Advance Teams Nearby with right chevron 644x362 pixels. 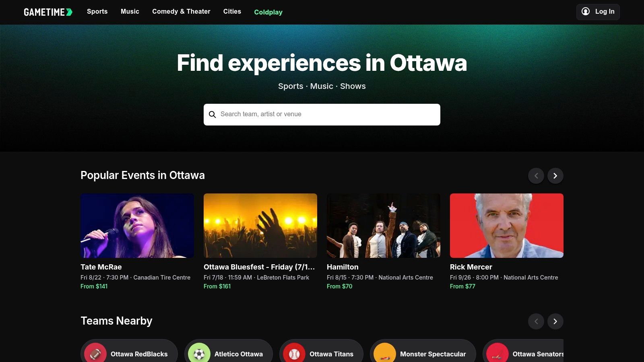pos(555,321)
